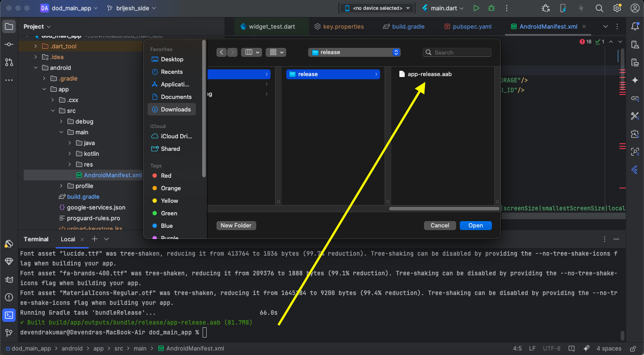
Task: Show more tool windows ellipsis
Action: [9, 80]
